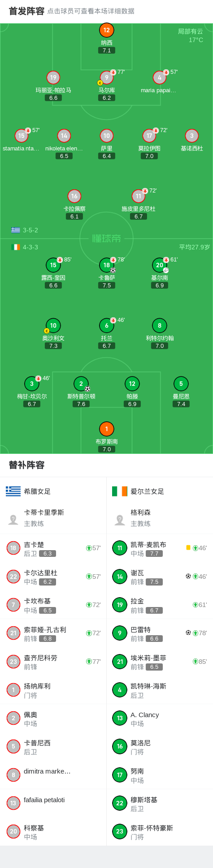Open 施皮里多尼杜 number 11 player circle

139,196
